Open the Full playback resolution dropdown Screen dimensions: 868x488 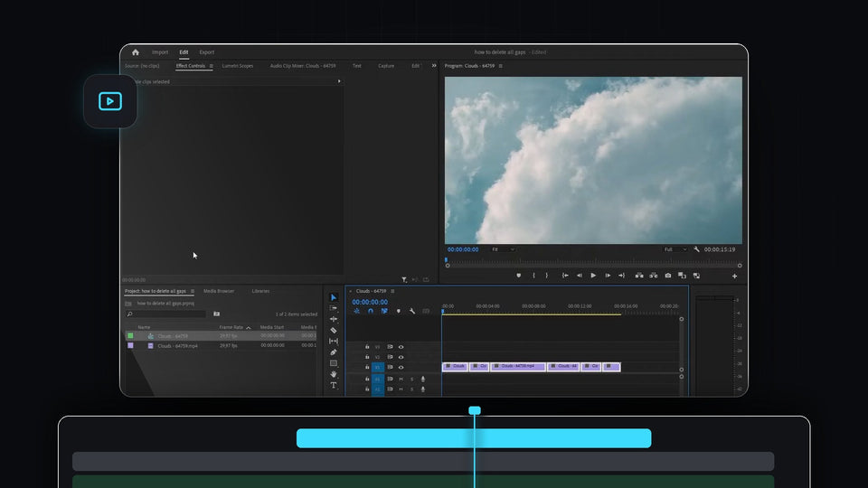675,249
